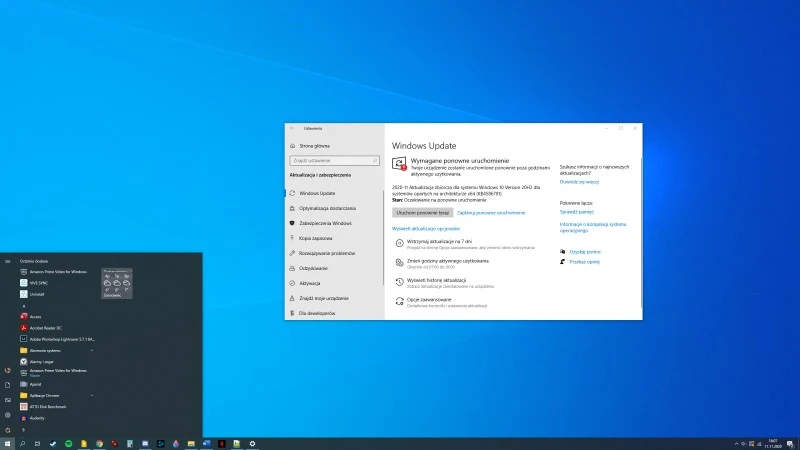Open Informacje o kompilacji systemu operacyjnego link
The width and height of the screenshot is (800, 450).
point(592,227)
